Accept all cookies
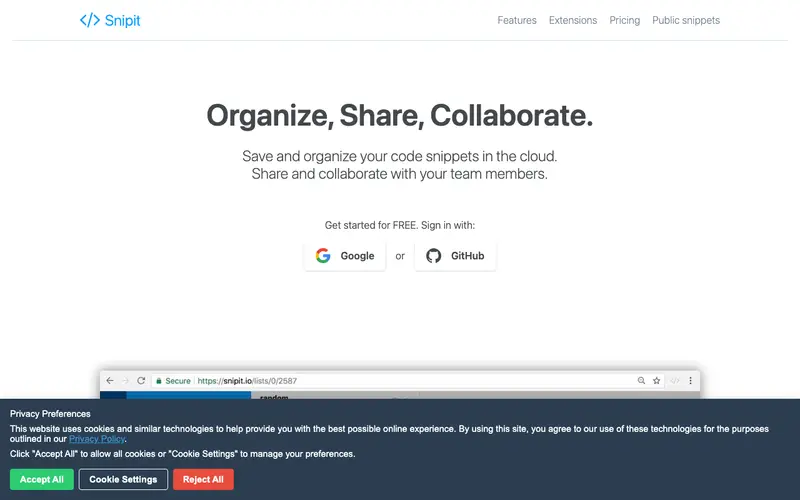800x500 pixels. click(x=42, y=479)
